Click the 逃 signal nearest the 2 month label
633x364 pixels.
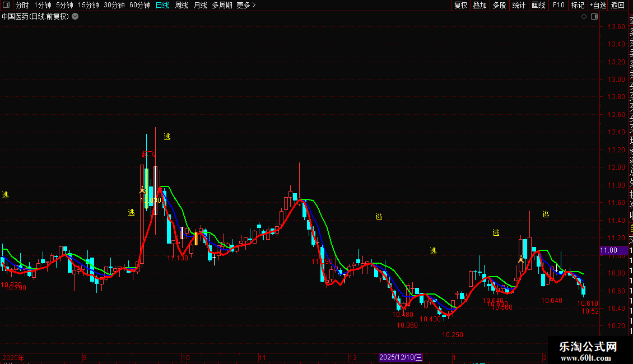tap(546, 214)
